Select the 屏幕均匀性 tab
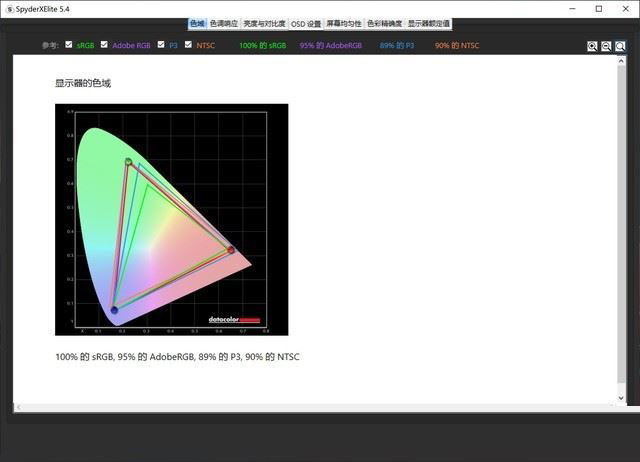The image size is (640, 462). [x=344, y=24]
